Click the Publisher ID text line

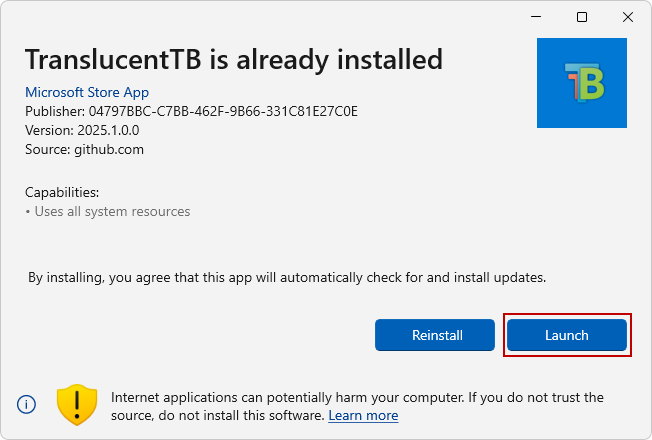point(191,111)
